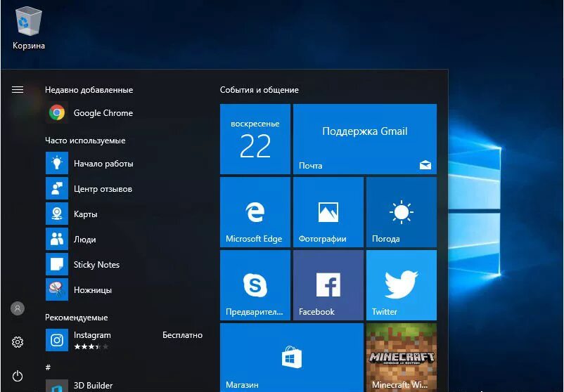Launch the Карты maps app icon
The height and width of the screenshot is (392, 564).
point(57,214)
